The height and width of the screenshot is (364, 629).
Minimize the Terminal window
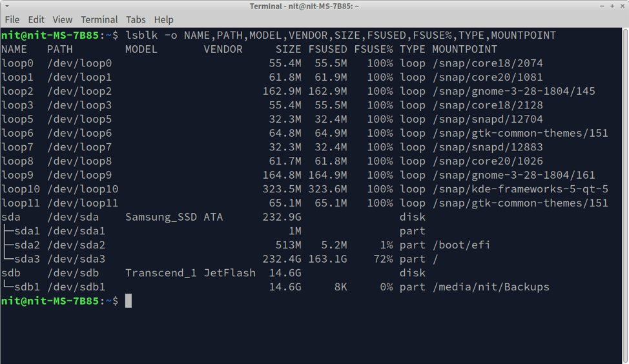[x=602, y=6]
